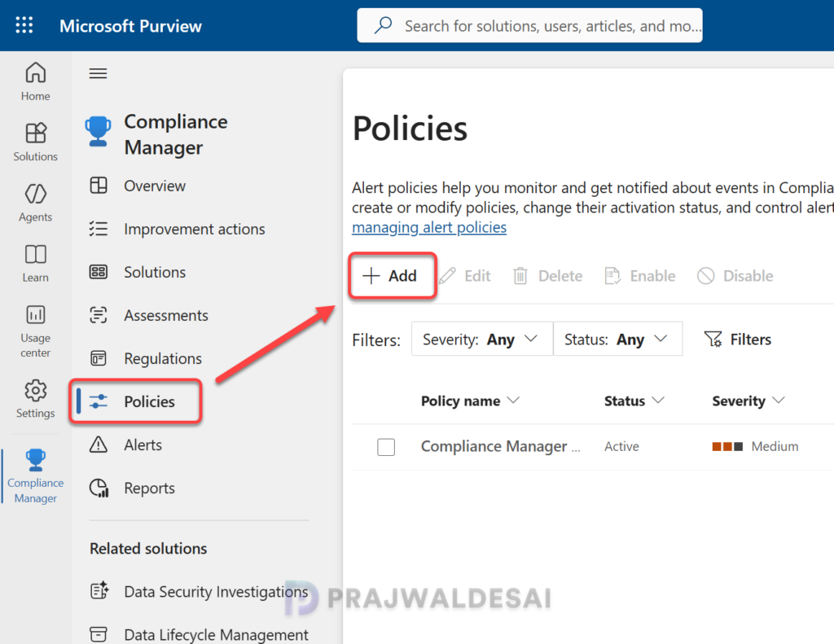Go to Reports menu item

coord(149,488)
